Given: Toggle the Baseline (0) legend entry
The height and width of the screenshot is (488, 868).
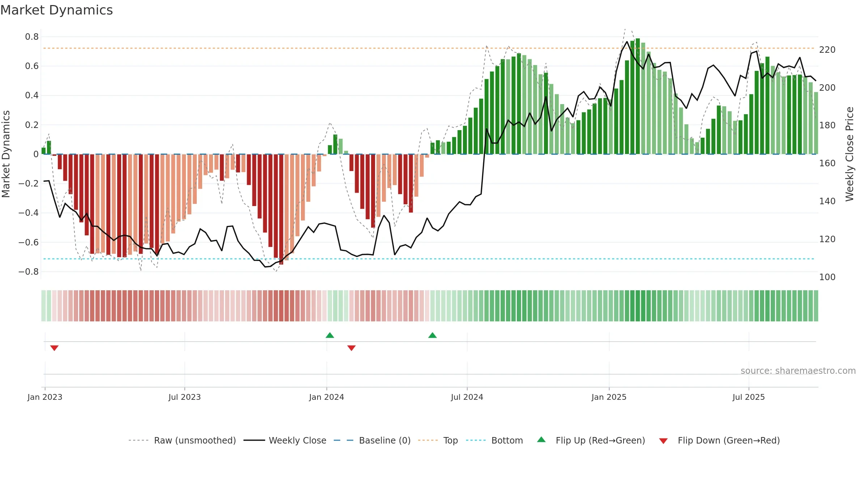Looking at the screenshot, I should click(x=372, y=440).
